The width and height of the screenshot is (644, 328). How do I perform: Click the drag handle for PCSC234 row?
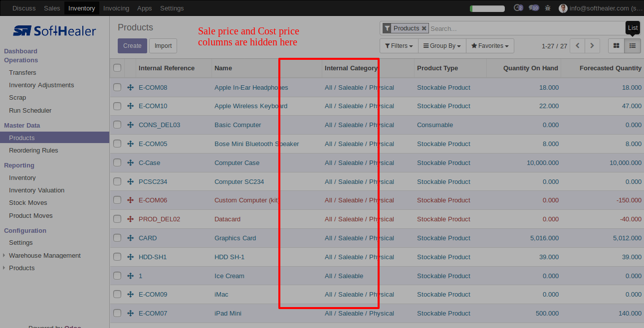point(130,182)
